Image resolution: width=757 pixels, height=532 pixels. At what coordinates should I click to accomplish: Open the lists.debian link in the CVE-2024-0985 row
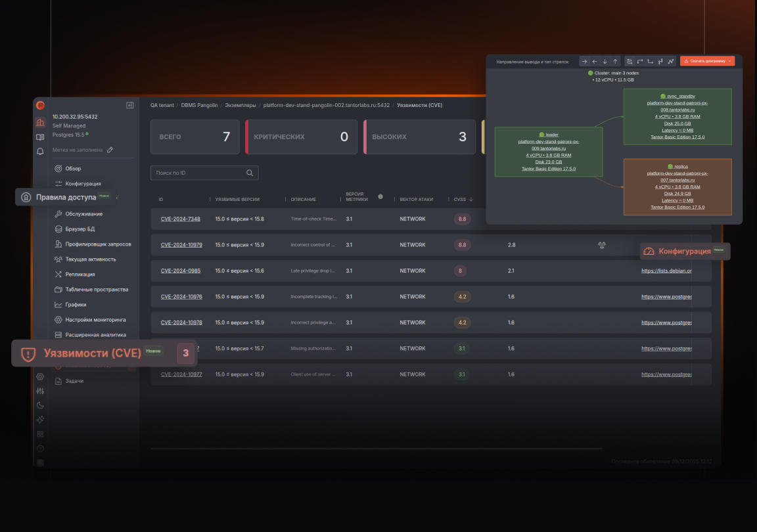pyautogui.click(x=666, y=271)
